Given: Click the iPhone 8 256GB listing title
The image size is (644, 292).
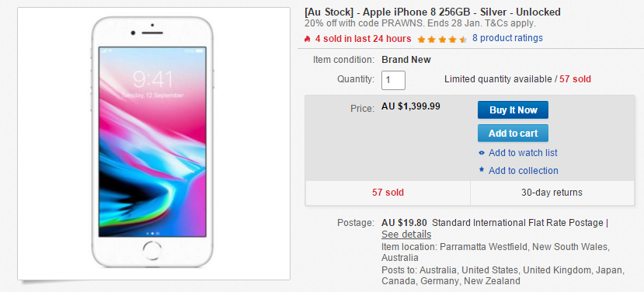Looking at the screenshot, I should coord(433,12).
